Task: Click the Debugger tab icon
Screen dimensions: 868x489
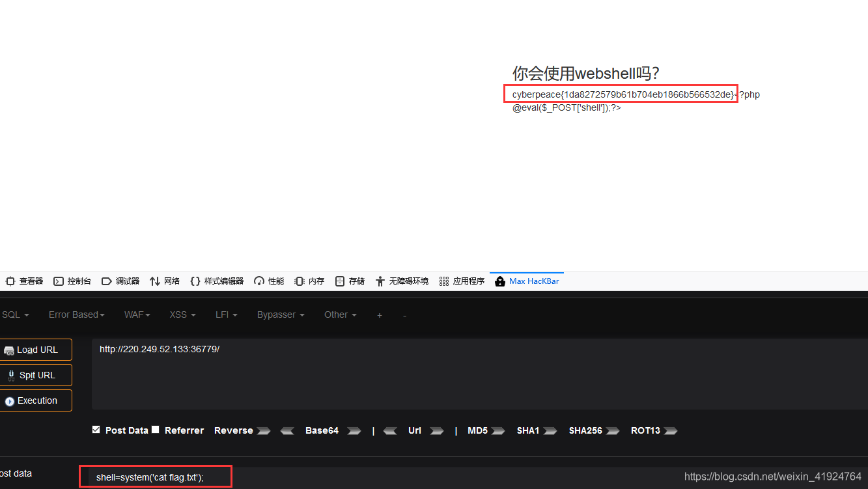Action: (107, 281)
